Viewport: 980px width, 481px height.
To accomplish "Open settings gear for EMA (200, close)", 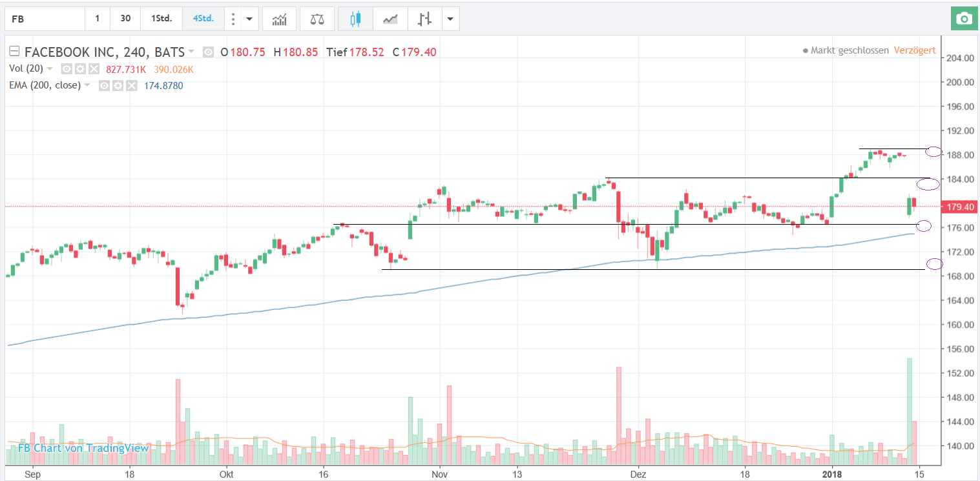I will click(x=118, y=85).
